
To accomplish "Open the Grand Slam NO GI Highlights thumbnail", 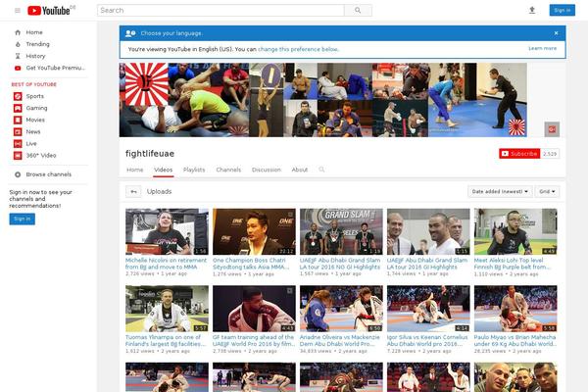I will click(341, 232).
